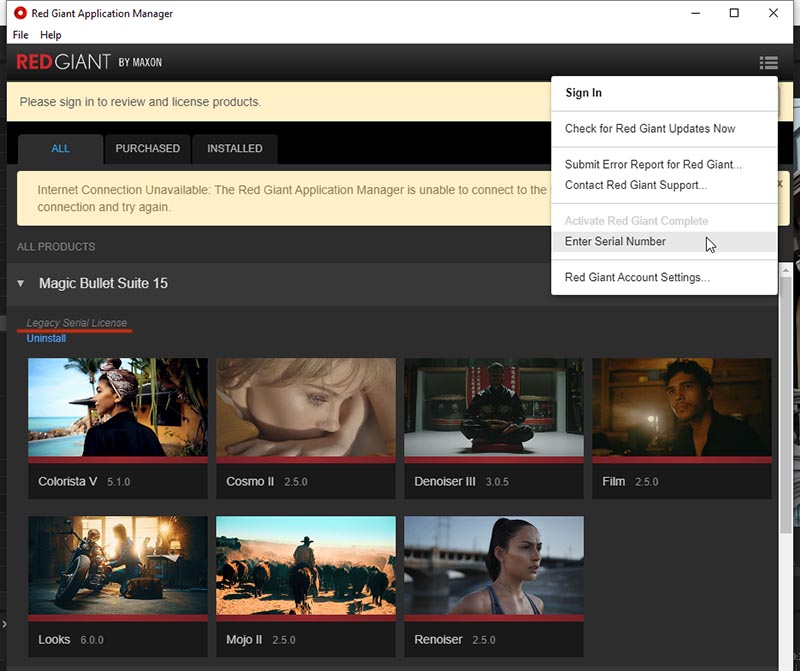
Task: Open the Renoiser thumbnail
Action: point(494,565)
